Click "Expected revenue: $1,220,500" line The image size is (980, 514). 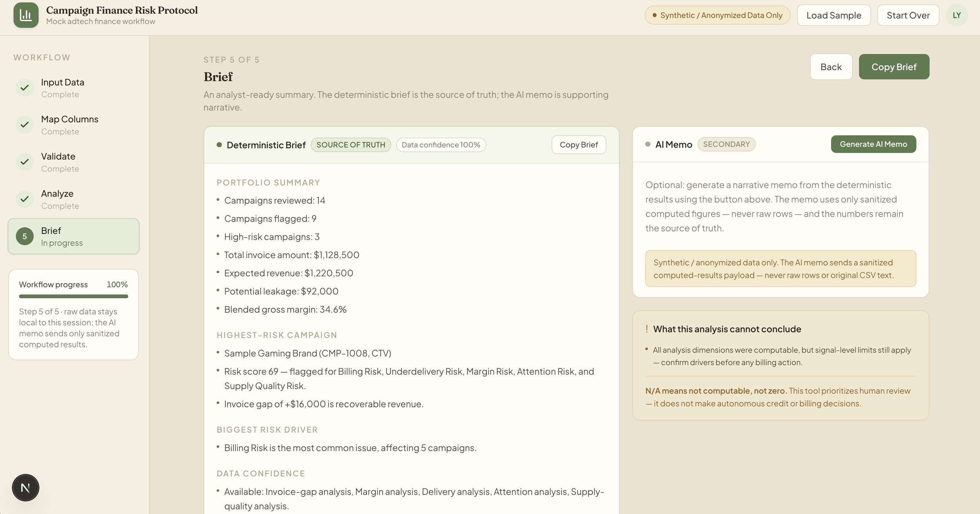(289, 273)
